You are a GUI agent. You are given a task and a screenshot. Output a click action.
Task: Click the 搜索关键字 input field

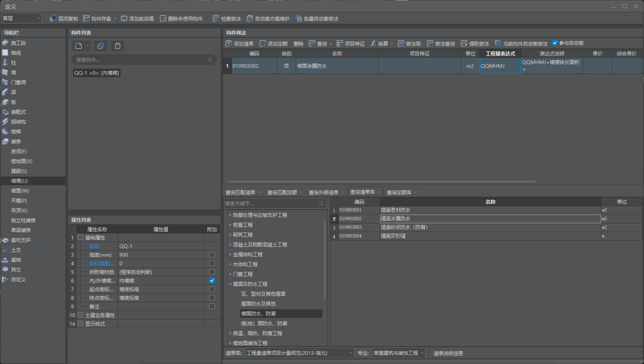[x=275, y=203]
